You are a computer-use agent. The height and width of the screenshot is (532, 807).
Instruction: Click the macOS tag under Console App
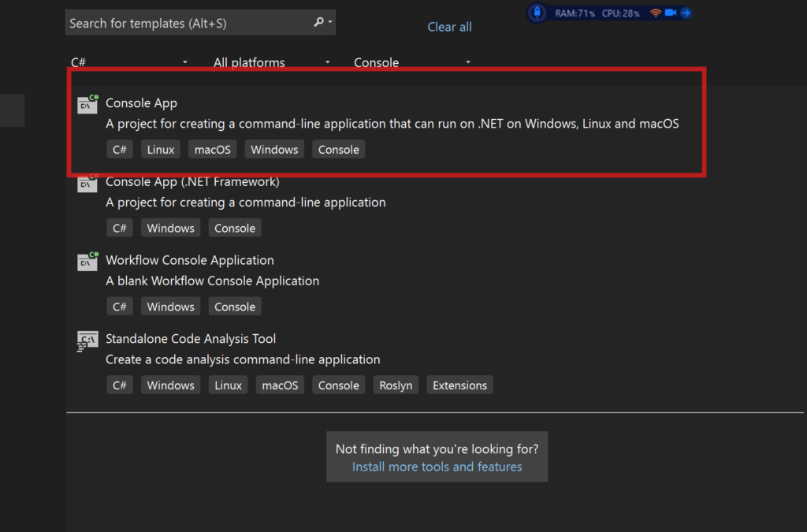(213, 150)
